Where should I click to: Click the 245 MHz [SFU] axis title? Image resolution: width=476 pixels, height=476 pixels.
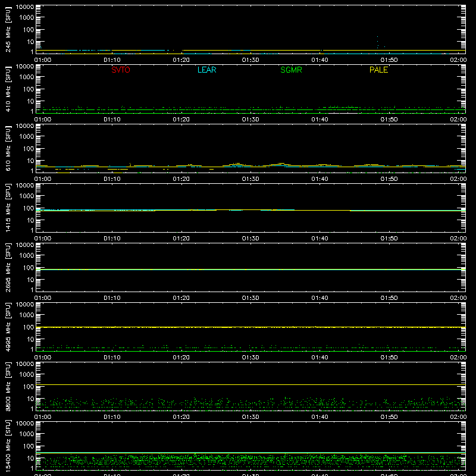pyautogui.click(x=8, y=29)
